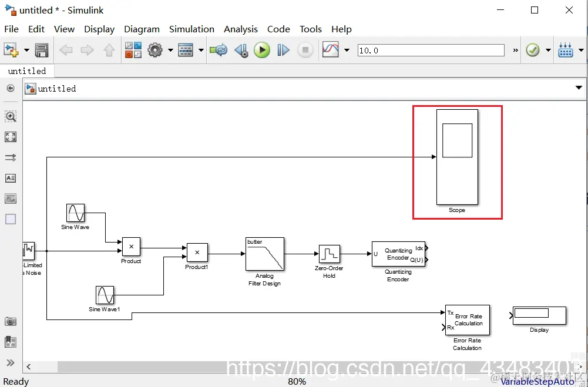Save the model with the floppy disk icon

(x=42, y=50)
